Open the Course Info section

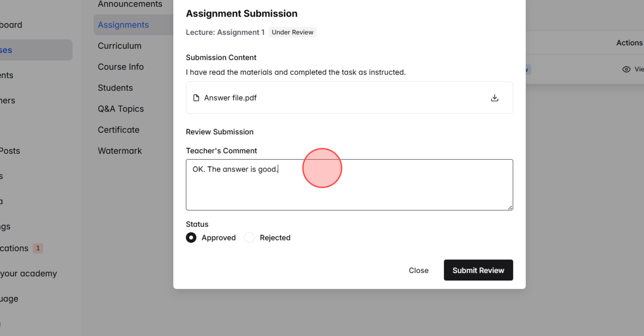pos(121,67)
